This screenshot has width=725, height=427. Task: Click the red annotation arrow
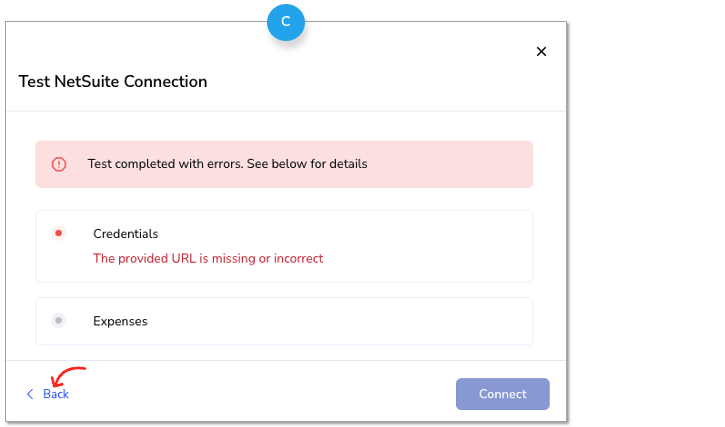tap(68, 376)
